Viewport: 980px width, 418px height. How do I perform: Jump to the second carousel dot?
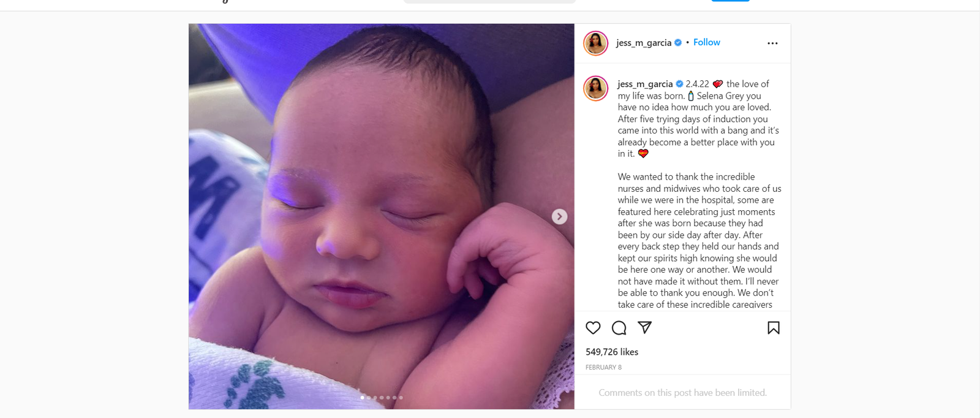(x=369, y=398)
